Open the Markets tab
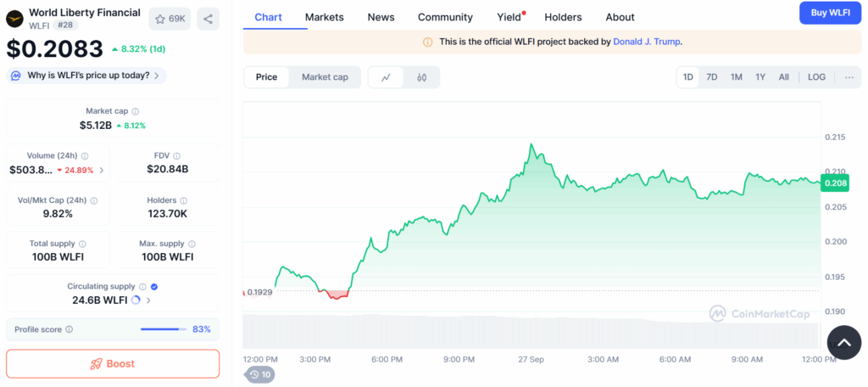 coord(325,17)
